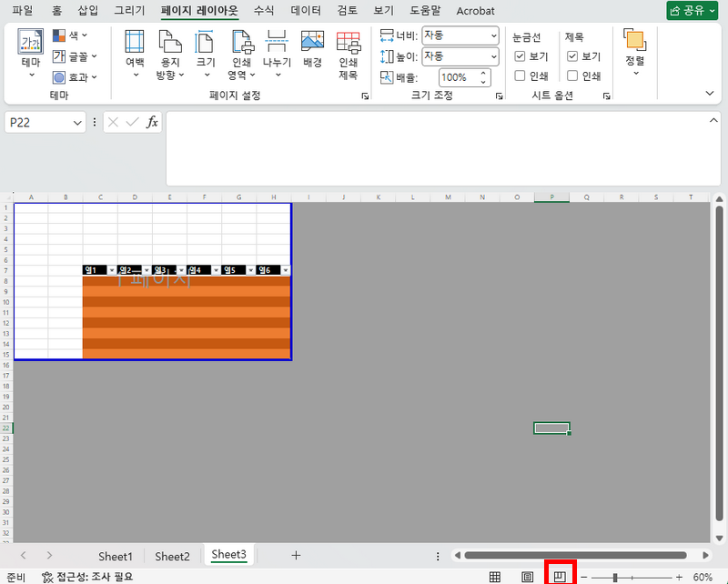The height and width of the screenshot is (584, 728).
Task: Select the Sheet3 tab
Action: coord(229,555)
